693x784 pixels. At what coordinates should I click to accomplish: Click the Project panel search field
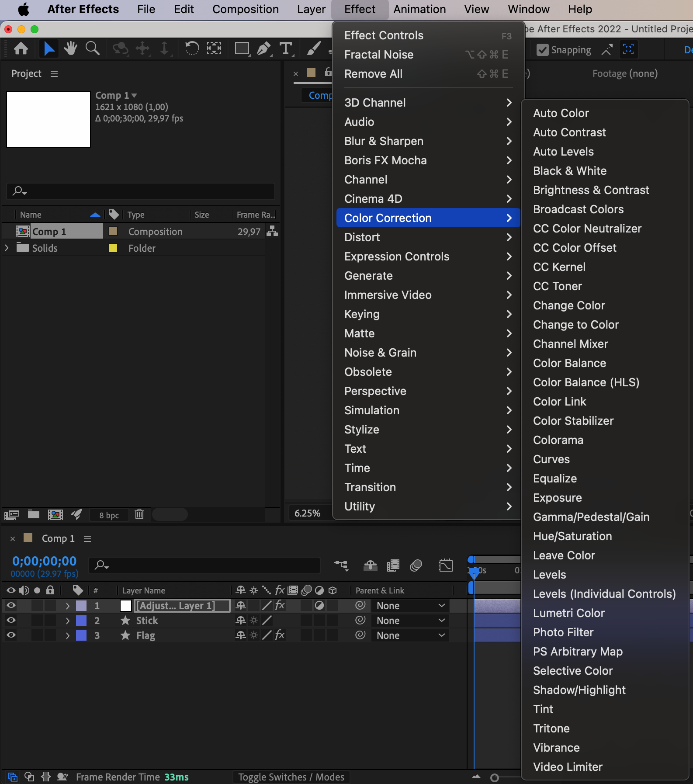pos(141,191)
